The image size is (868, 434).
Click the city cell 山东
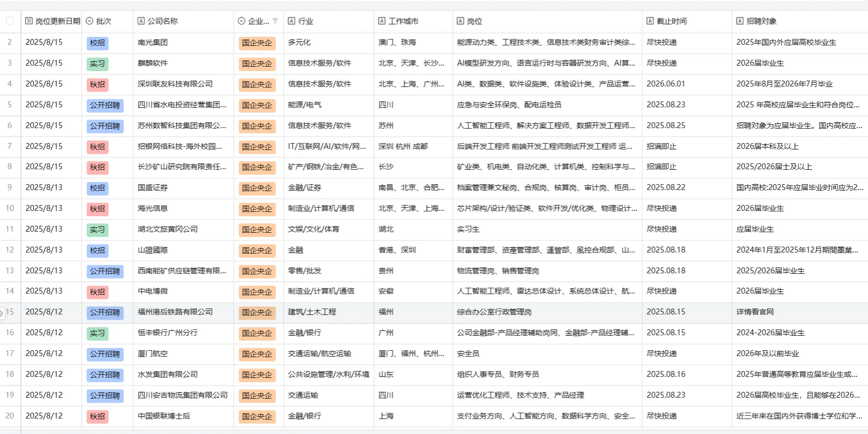tap(413, 375)
